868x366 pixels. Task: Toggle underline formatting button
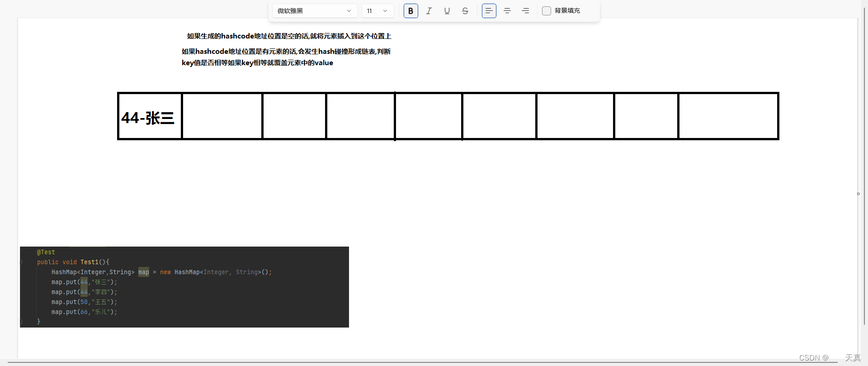447,11
